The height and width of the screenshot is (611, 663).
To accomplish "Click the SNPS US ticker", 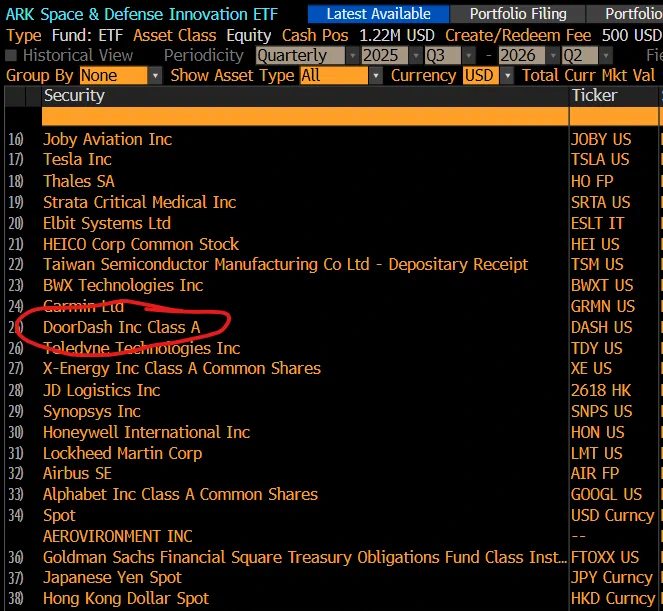I will click(x=602, y=411).
